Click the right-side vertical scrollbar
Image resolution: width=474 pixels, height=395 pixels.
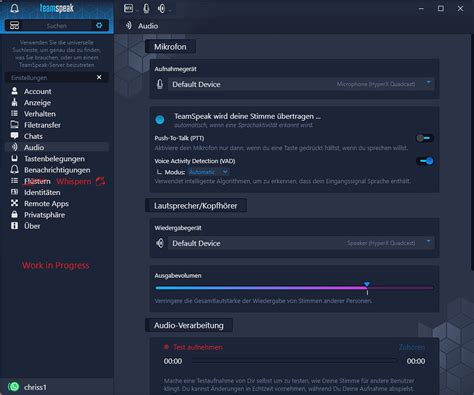pos(472,152)
